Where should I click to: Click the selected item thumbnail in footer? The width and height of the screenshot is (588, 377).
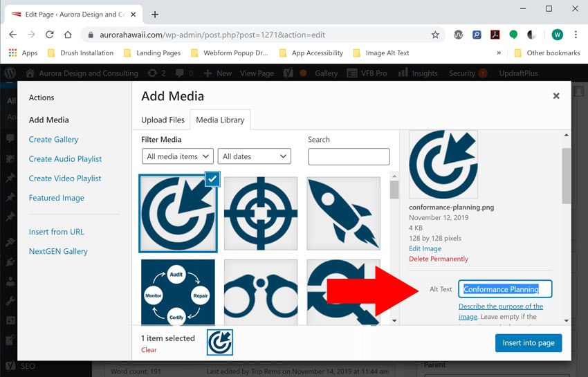point(220,342)
